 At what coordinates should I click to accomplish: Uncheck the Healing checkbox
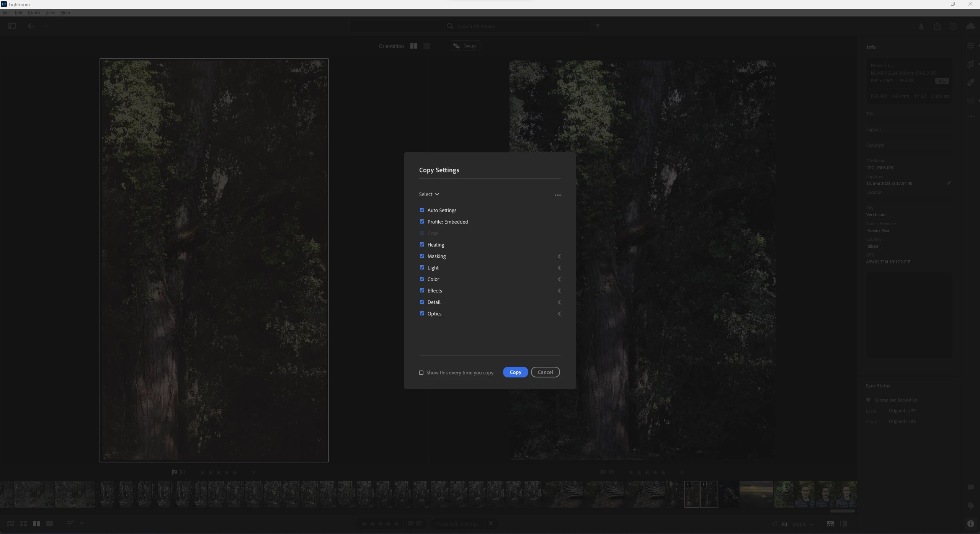(422, 245)
